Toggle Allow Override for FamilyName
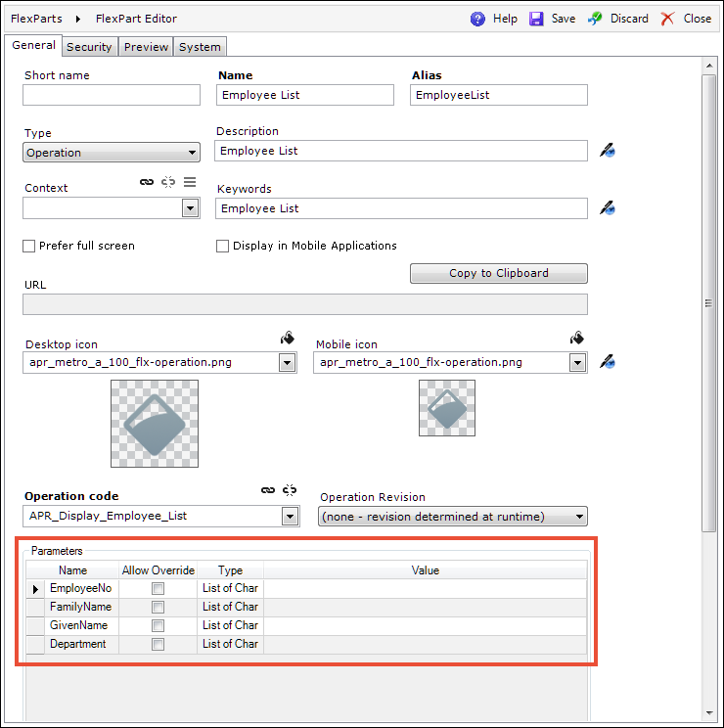724x728 pixels. click(x=158, y=608)
